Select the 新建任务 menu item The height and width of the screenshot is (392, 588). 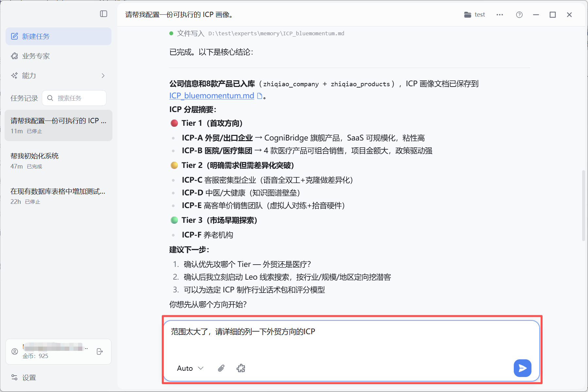[x=59, y=36]
